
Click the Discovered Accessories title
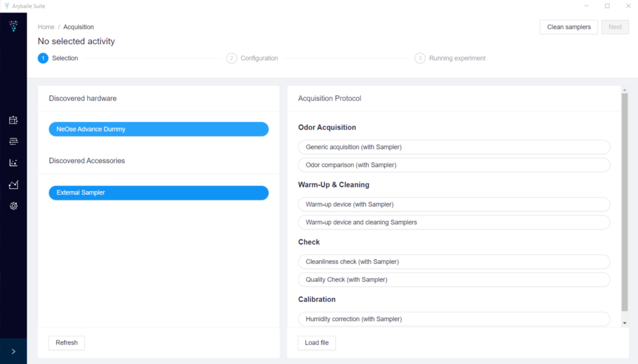pos(87,161)
